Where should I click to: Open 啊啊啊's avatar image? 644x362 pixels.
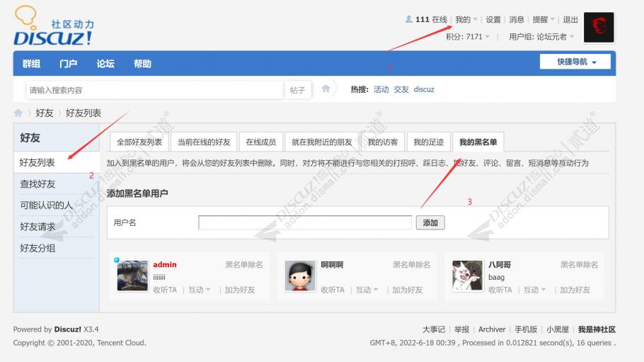tap(300, 276)
